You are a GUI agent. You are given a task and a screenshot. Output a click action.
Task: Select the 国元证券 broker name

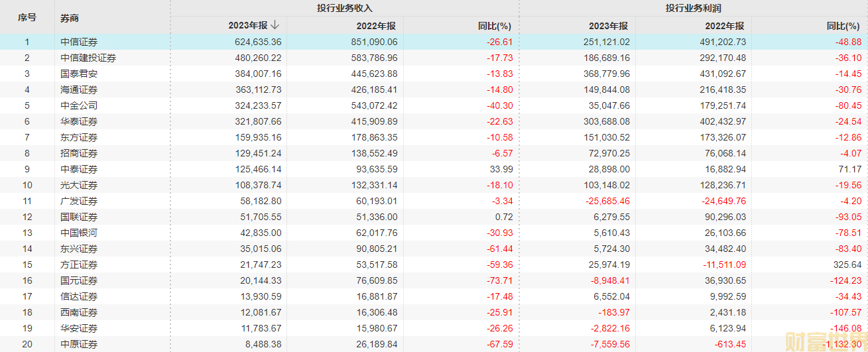pyautogui.click(x=79, y=280)
